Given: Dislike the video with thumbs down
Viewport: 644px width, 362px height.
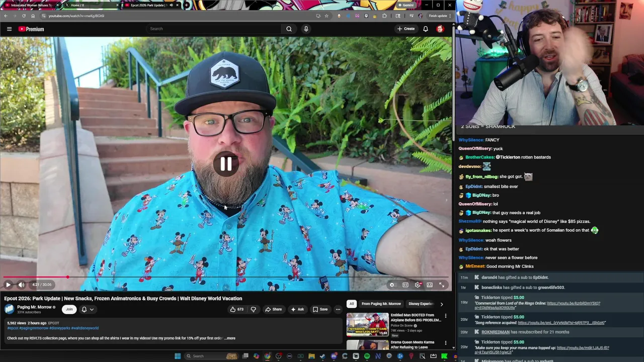Looking at the screenshot, I should pyautogui.click(x=253, y=309).
